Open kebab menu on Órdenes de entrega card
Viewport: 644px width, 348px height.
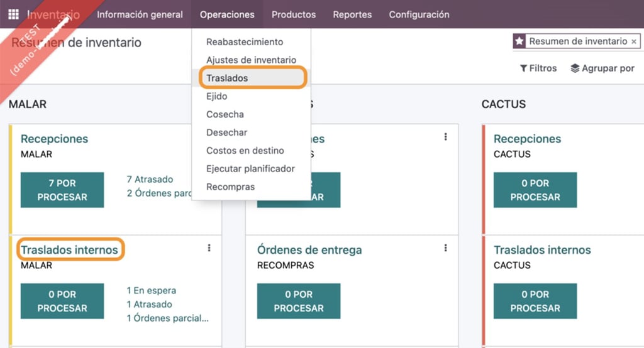coord(446,248)
